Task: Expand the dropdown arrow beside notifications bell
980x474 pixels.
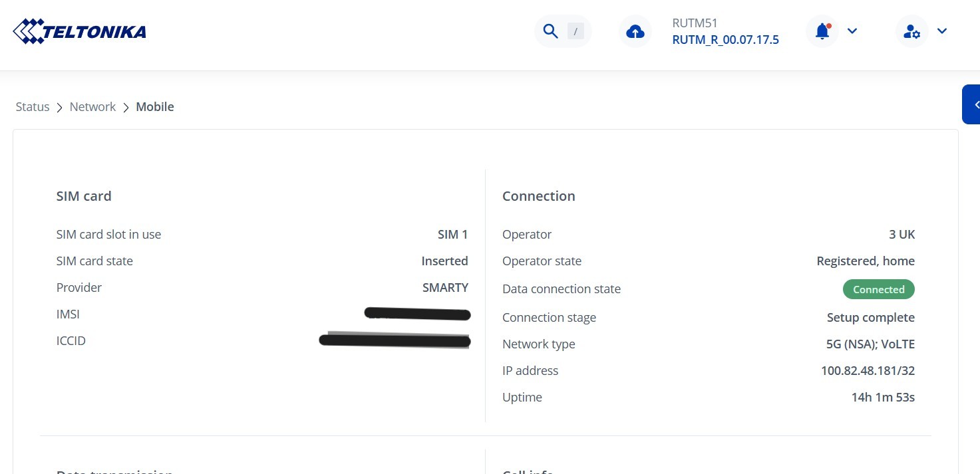Action: coord(852,31)
